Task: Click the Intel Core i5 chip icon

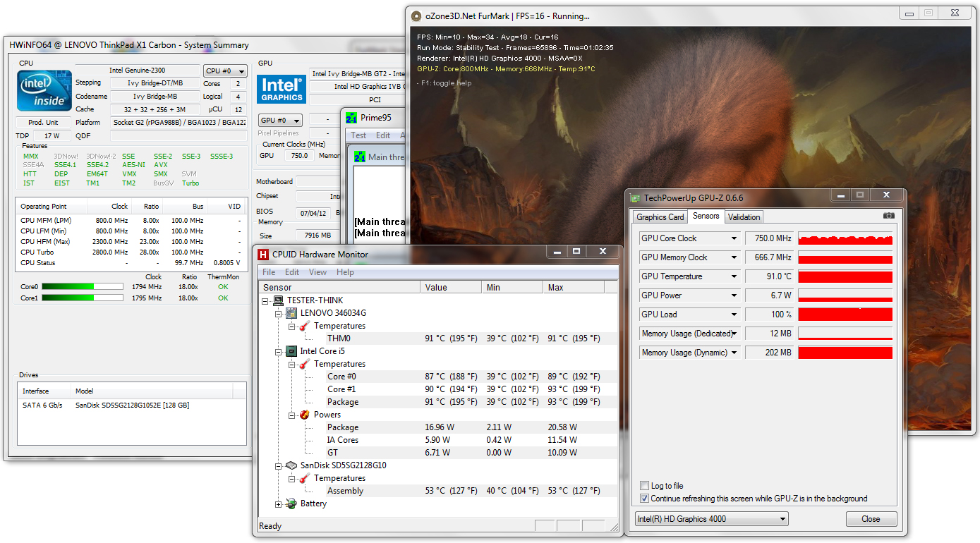Action: (291, 351)
